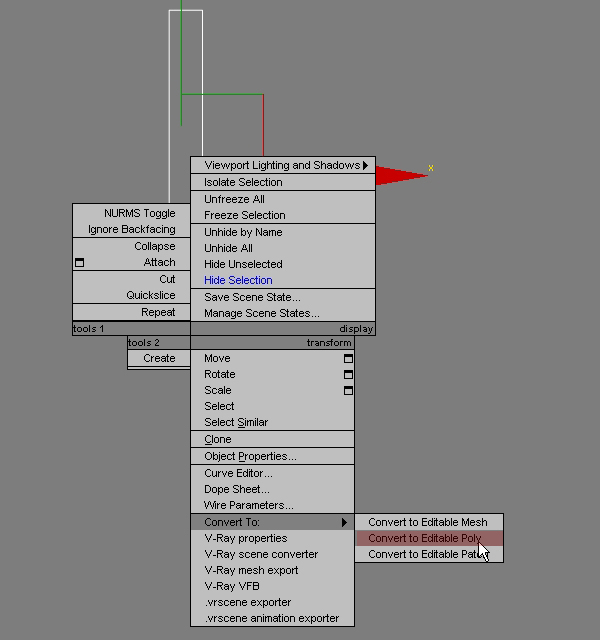Click Clone in transform menu

click(218, 439)
